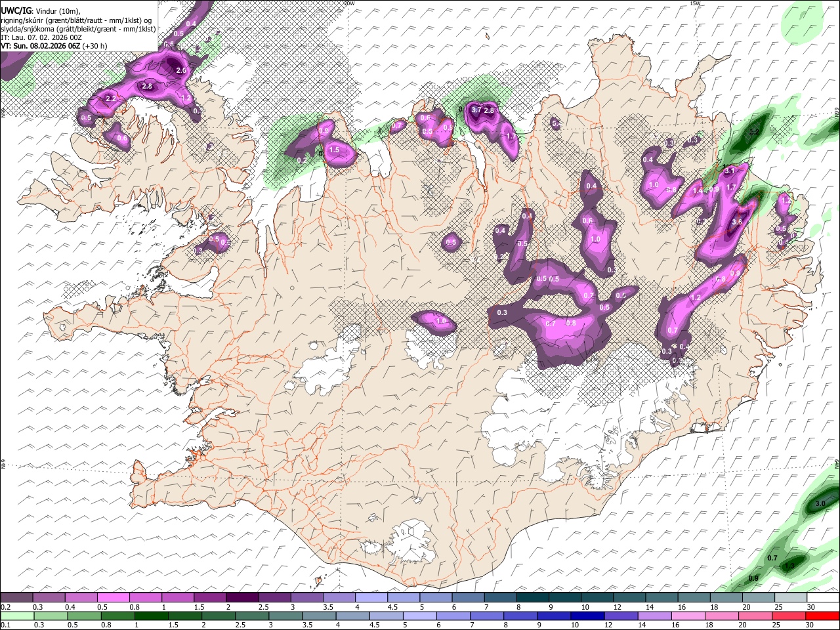Choose the pale lavender 4 swatch in upper legend
The image size is (840, 630).
tap(371, 598)
